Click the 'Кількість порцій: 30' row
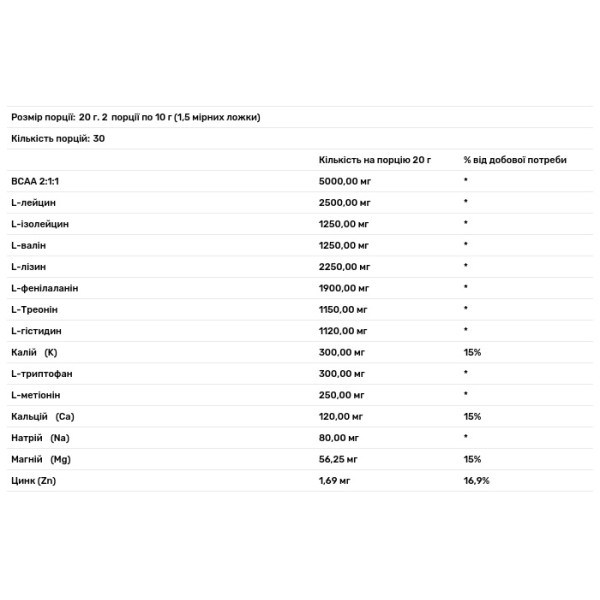 pos(58,138)
